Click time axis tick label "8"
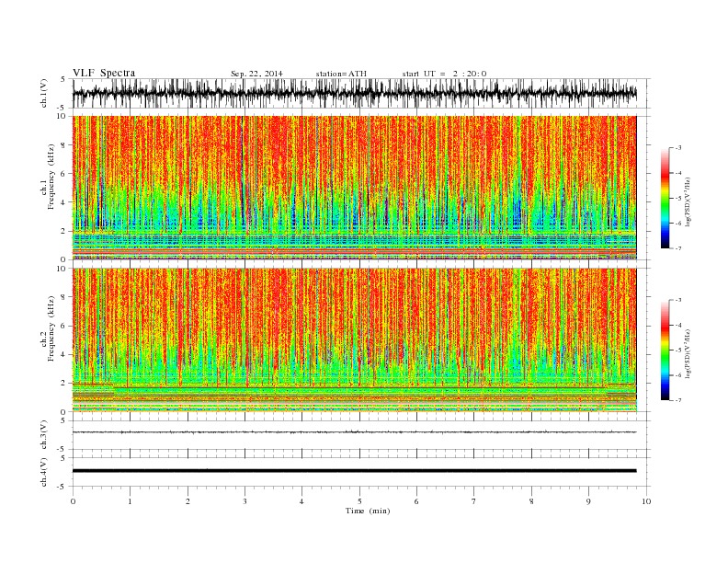 click(x=531, y=501)
